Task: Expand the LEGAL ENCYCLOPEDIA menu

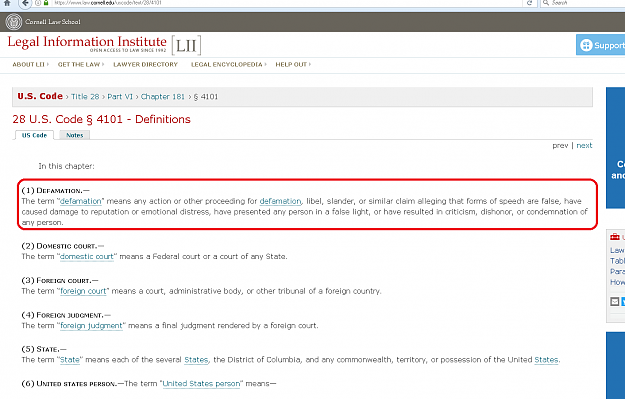Action: click(228, 65)
